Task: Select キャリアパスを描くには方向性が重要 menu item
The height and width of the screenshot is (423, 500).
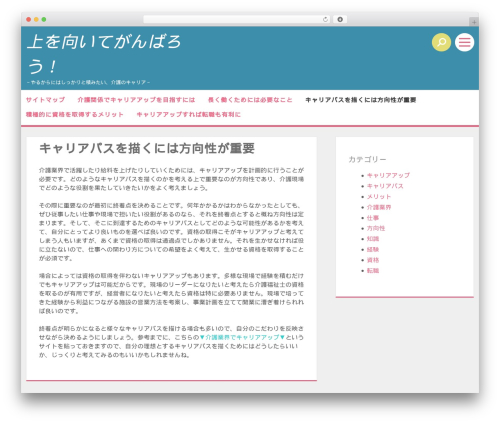Action: pyautogui.click(x=361, y=100)
